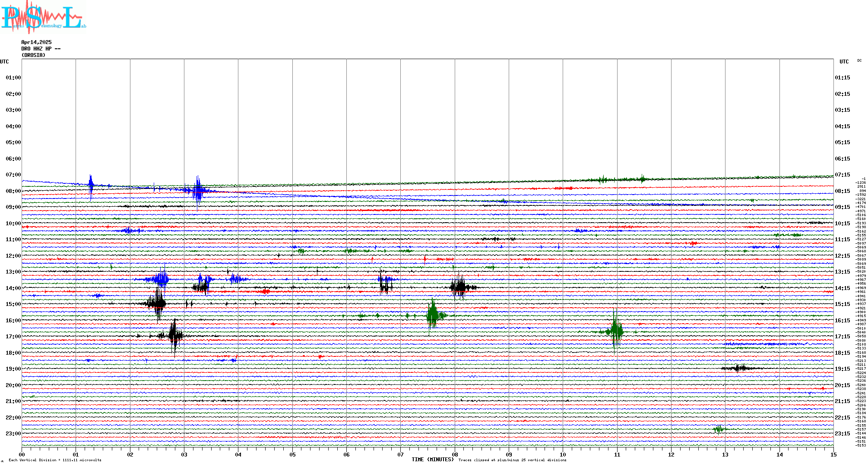Click large green seismic burst near minute 11
This screenshot has width=868, height=466.
pos(615,331)
